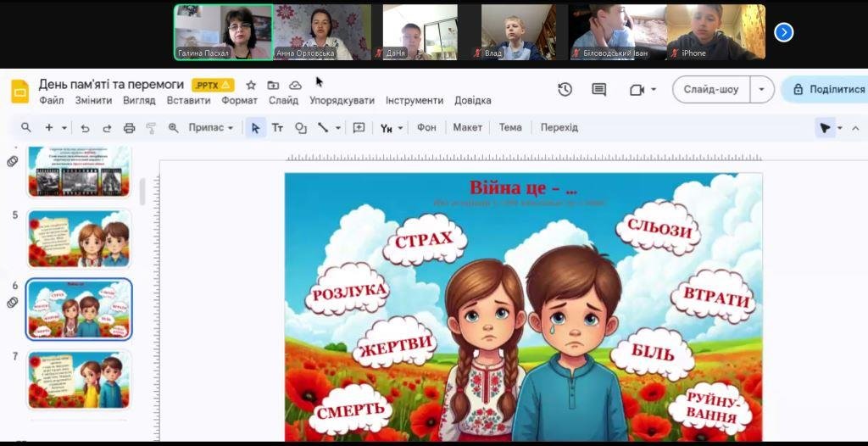Redo the last action
Screen dimensions: 868x446
tap(107, 128)
